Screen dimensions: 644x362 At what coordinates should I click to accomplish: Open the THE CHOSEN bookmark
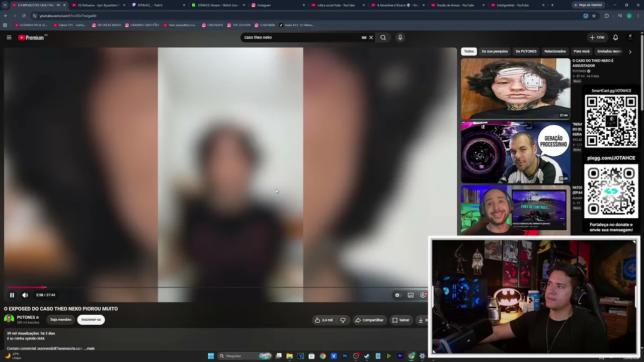tap(239, 25)
